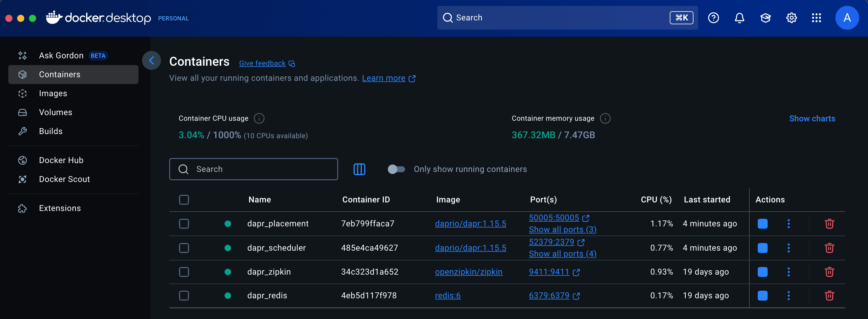
Task: Click the Give feedback link
Action: (267, 63)
